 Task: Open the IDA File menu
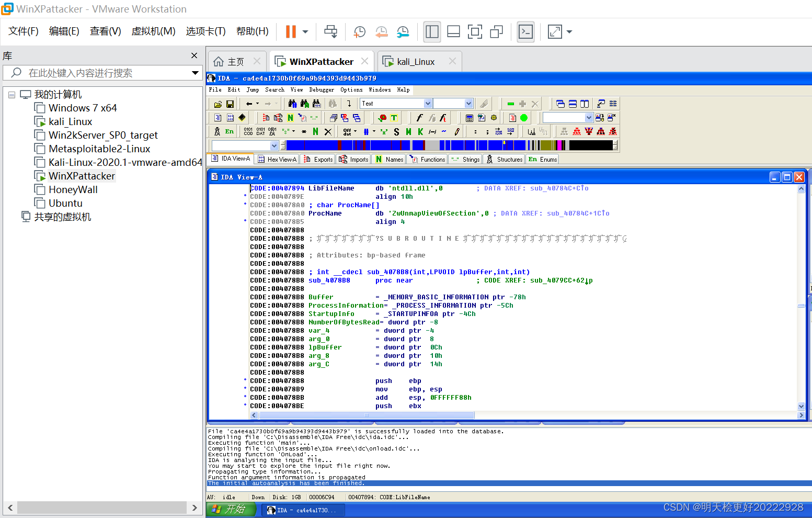point(215,89)
